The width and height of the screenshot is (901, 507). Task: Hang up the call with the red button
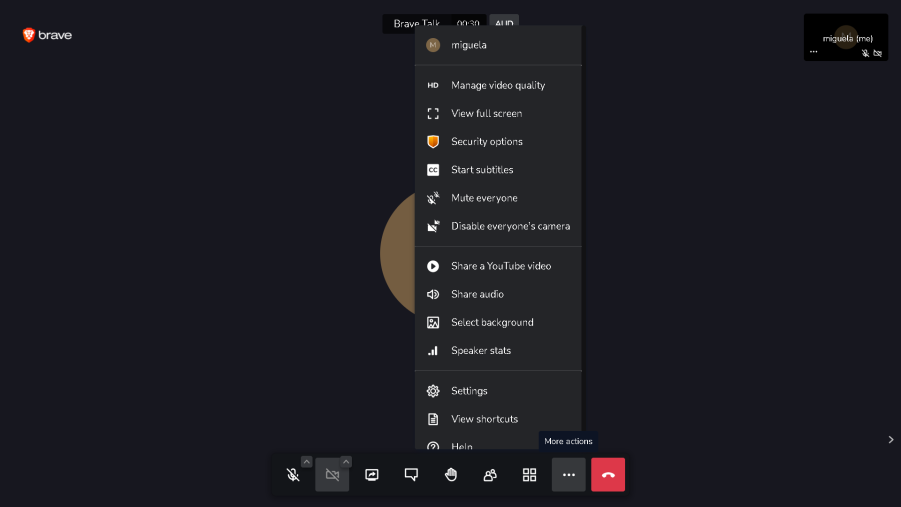pyautogui.click(x=608, y=475)
